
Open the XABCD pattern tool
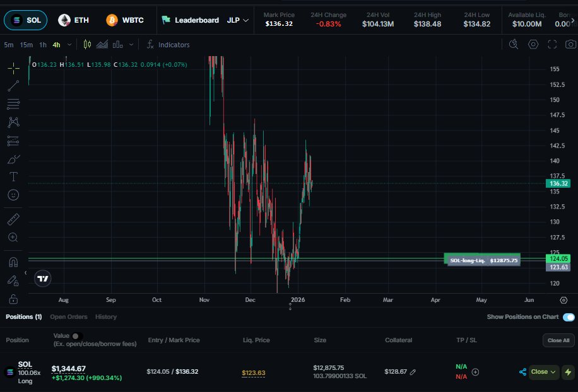(x=13, y=123)
